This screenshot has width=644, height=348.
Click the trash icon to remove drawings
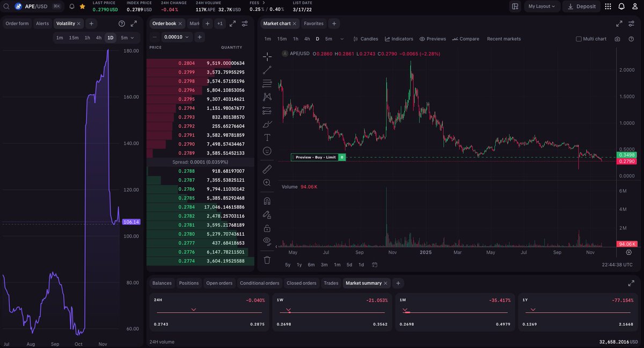coord(267,260)
